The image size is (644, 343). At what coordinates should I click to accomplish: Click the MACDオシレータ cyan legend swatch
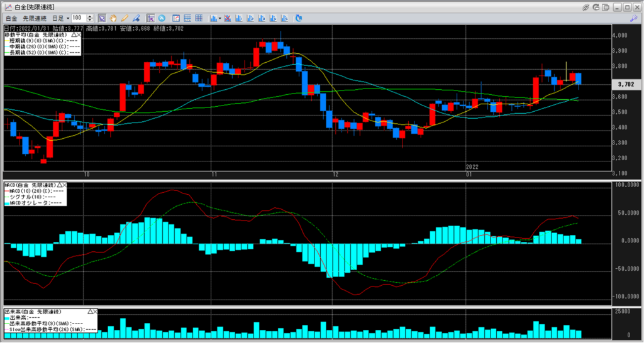click(x=7, y=202)
